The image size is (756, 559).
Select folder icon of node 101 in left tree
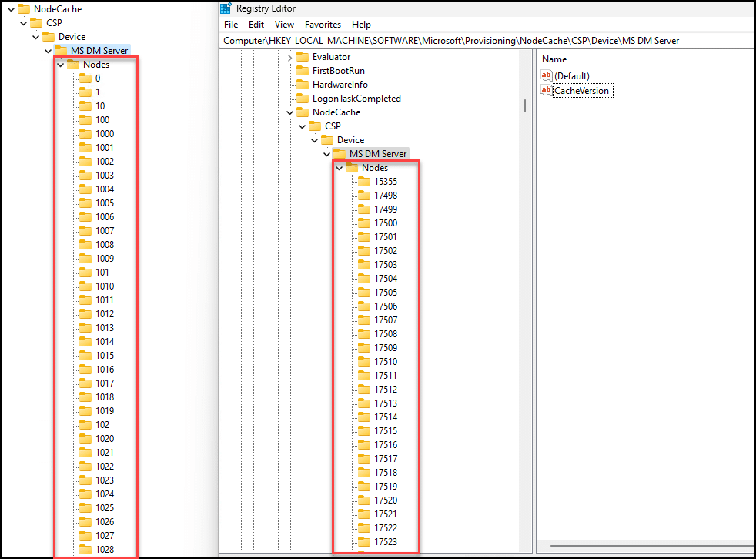pos(85,273)
